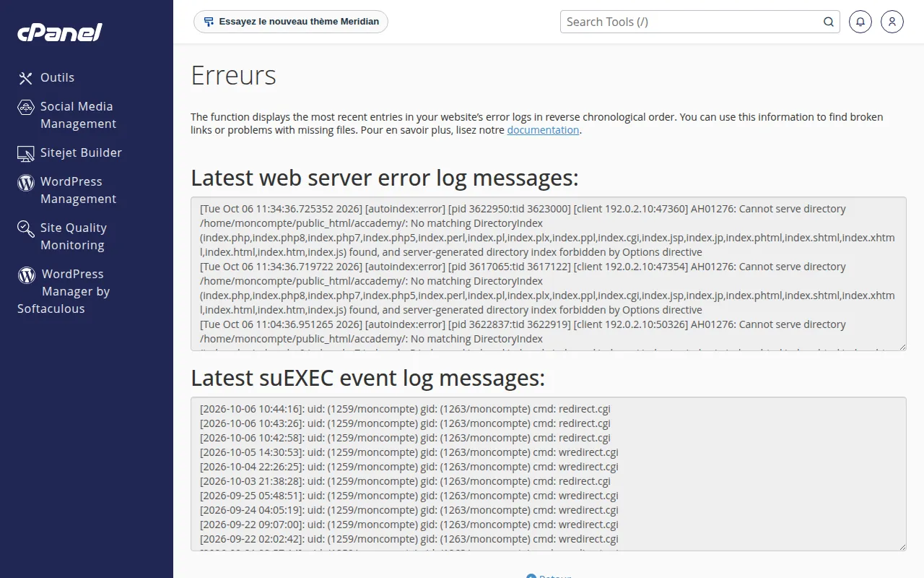Open the user account menu icon

(x=892, y=22)
